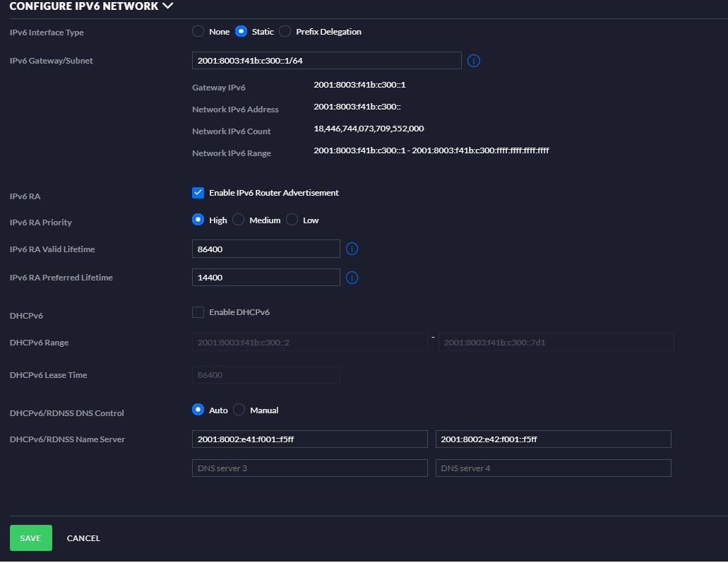Click the Save button
Screen dimensions: 728x563
point(31,538)
